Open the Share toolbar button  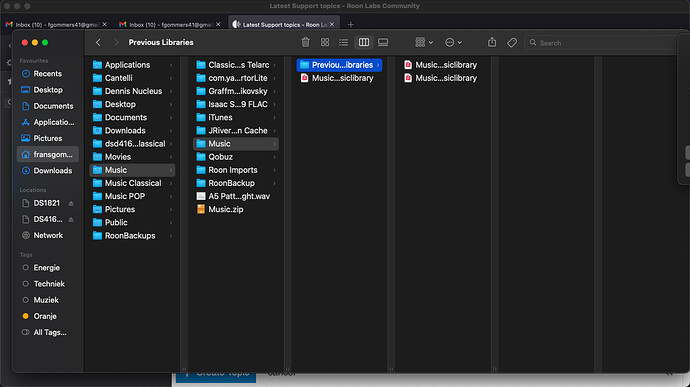tap(492, 42)
